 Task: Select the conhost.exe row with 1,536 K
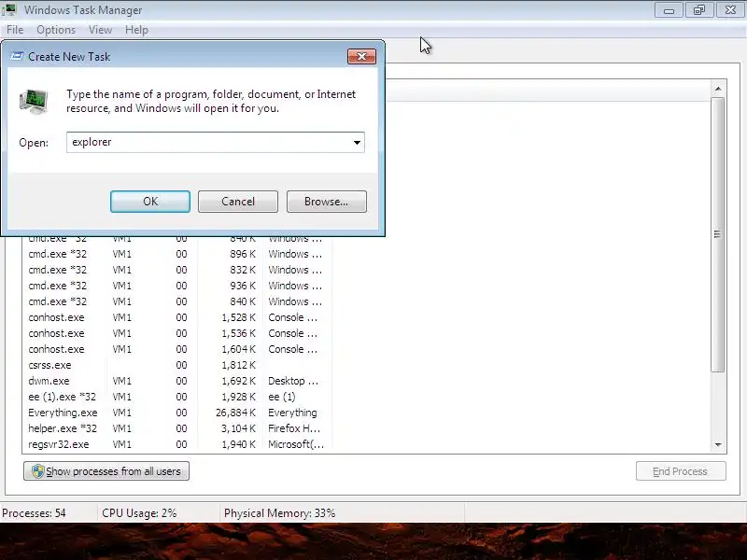(x=176, y=333)
